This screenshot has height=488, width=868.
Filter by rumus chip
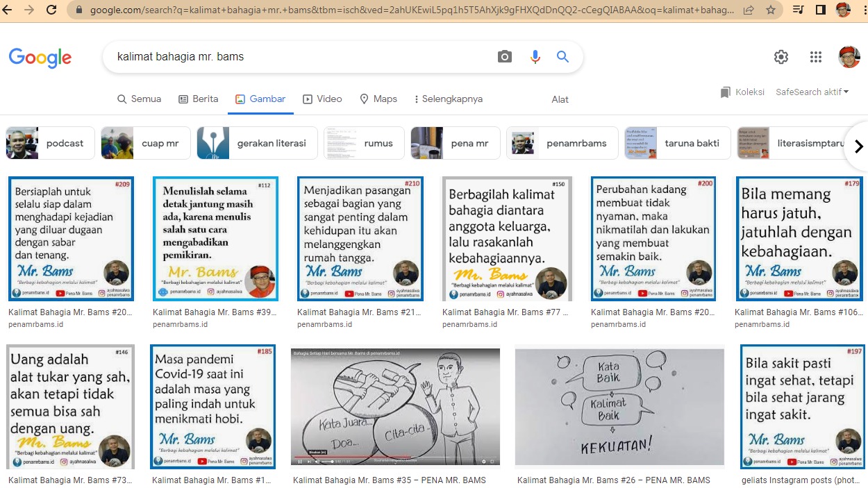click(x=364, y=143)
